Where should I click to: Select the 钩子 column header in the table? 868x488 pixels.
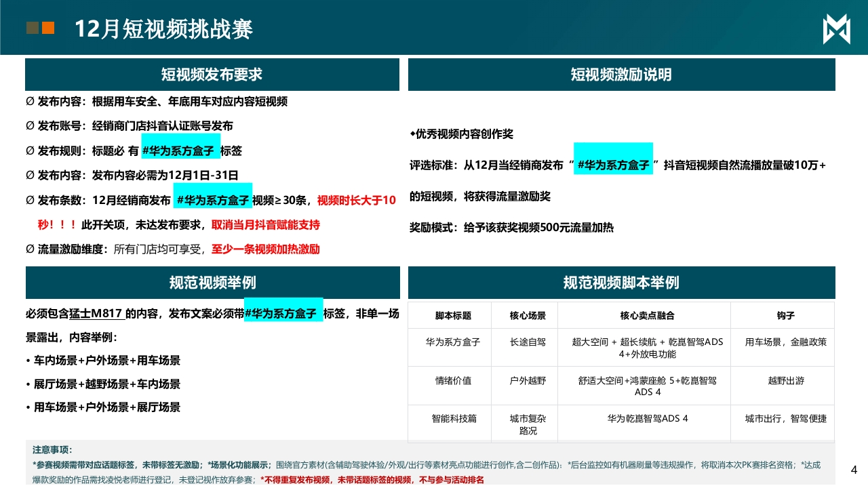(x=785, y=316)
